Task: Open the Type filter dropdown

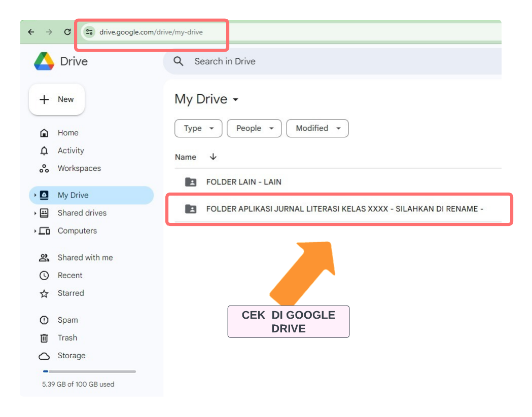Action: pyautogui.click(x=198, y=129)
